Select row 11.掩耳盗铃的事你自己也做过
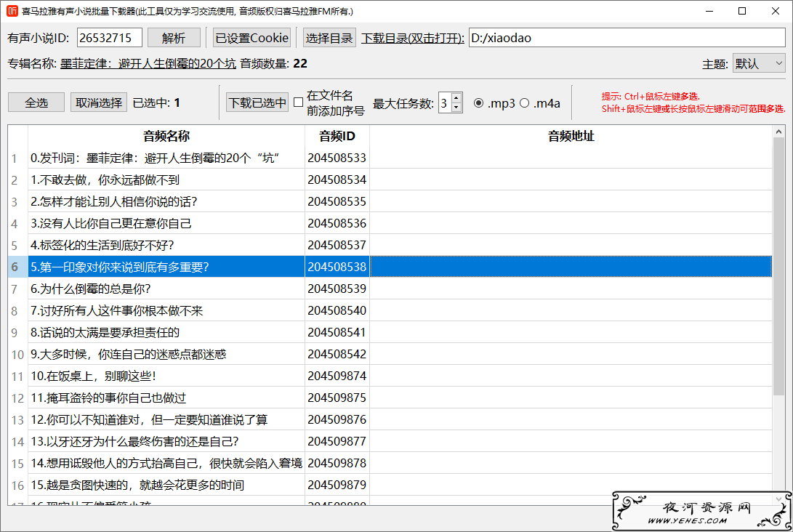Image resolution: width=793 pixels, height=532 pixels. point(166,398)
